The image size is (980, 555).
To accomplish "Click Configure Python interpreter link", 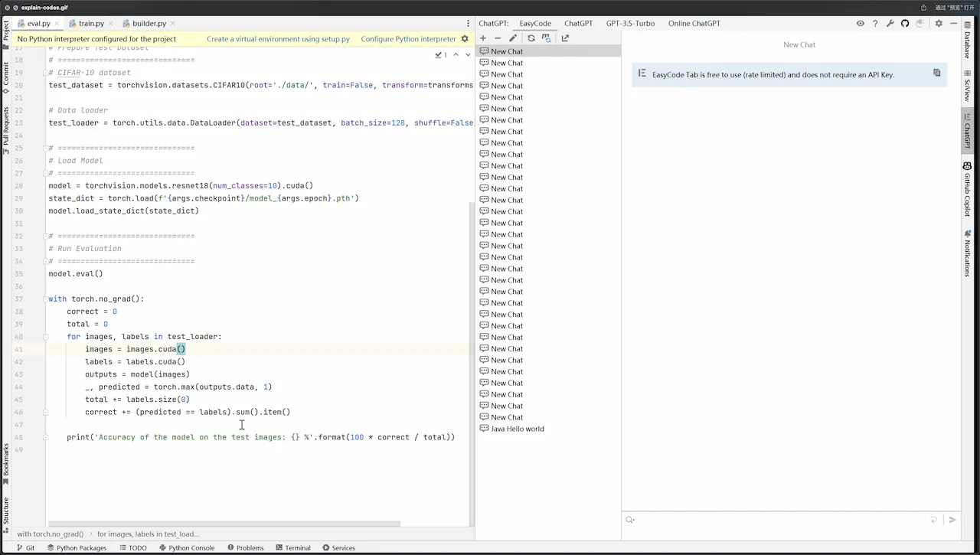I will [408, 39].
